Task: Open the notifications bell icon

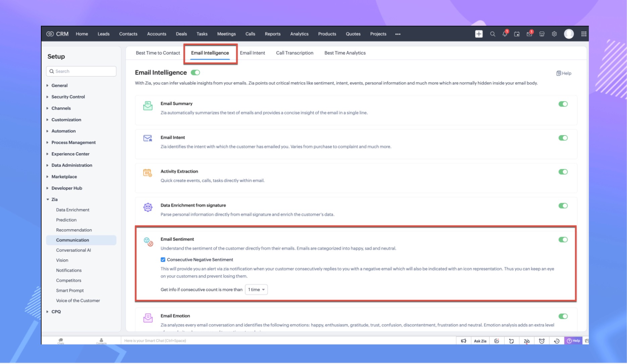Action: click(505, 34)
